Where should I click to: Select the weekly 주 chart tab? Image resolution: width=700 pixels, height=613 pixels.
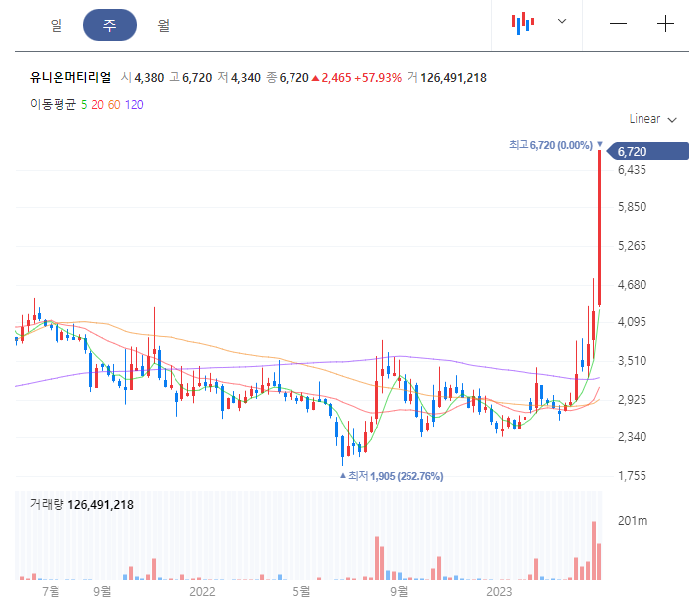click(110, 25)
